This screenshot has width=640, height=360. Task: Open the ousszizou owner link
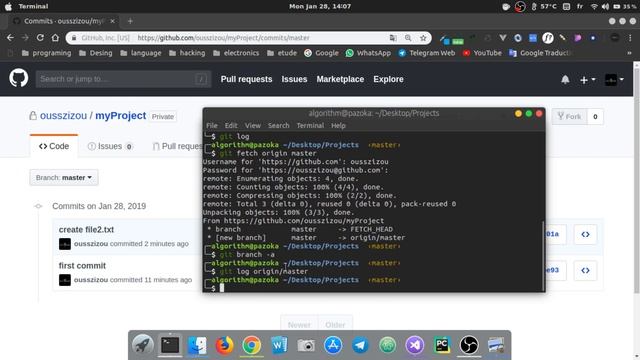pyautogui.click(x=63, y=116)
